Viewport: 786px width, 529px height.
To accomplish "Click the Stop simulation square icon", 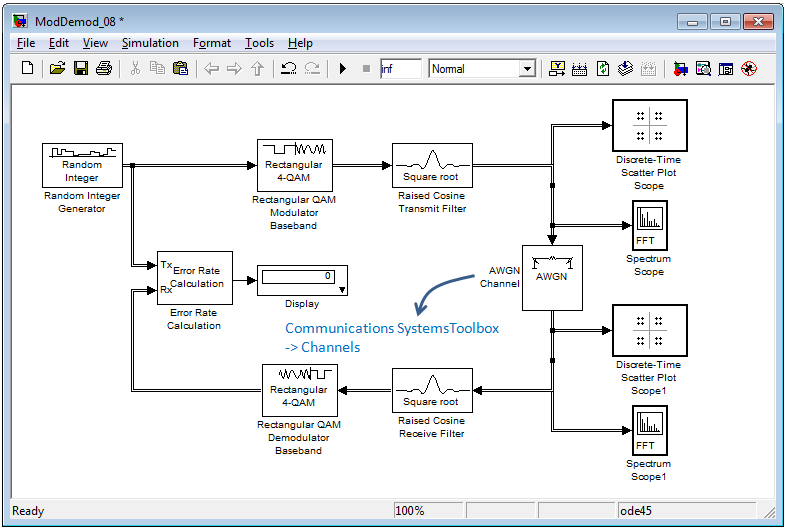I will [x=366, y=68].
